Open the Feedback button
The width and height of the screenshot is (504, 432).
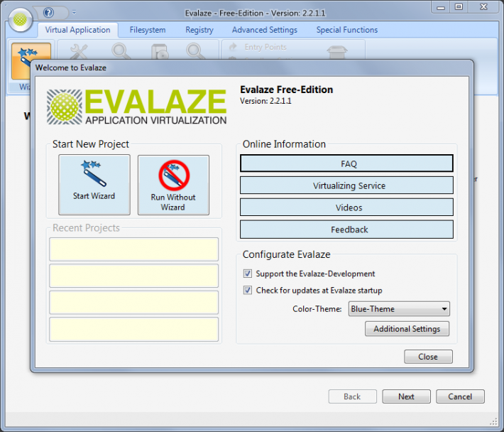tap(346, 229)
